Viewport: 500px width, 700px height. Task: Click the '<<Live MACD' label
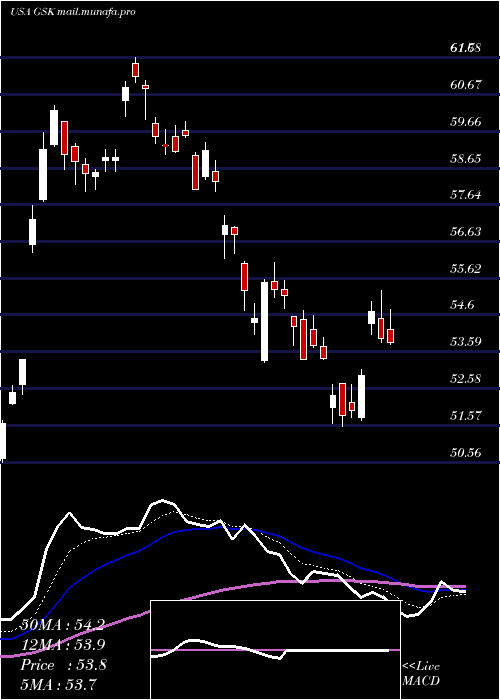(x=421, y=674)
